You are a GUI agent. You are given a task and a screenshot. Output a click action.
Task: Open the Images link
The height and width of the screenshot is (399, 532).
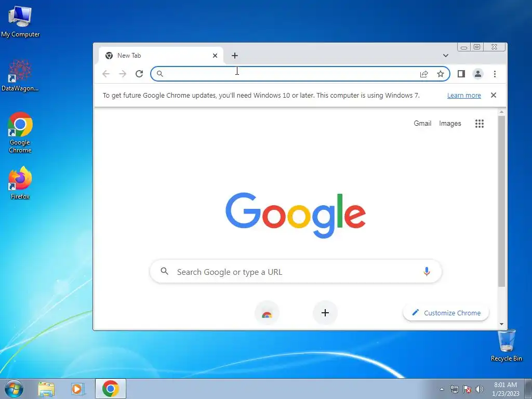pyautogui.click(x=450, y=124)
